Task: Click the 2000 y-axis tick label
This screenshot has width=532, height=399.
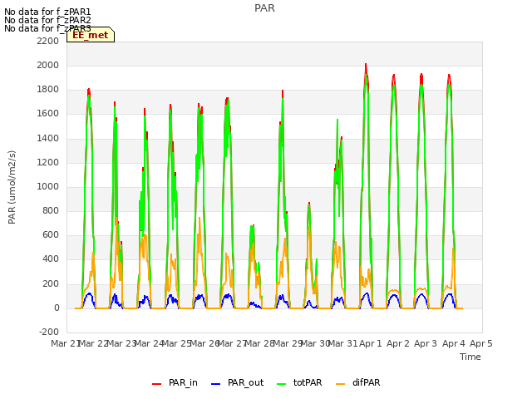Action: [x=48, y=65]
